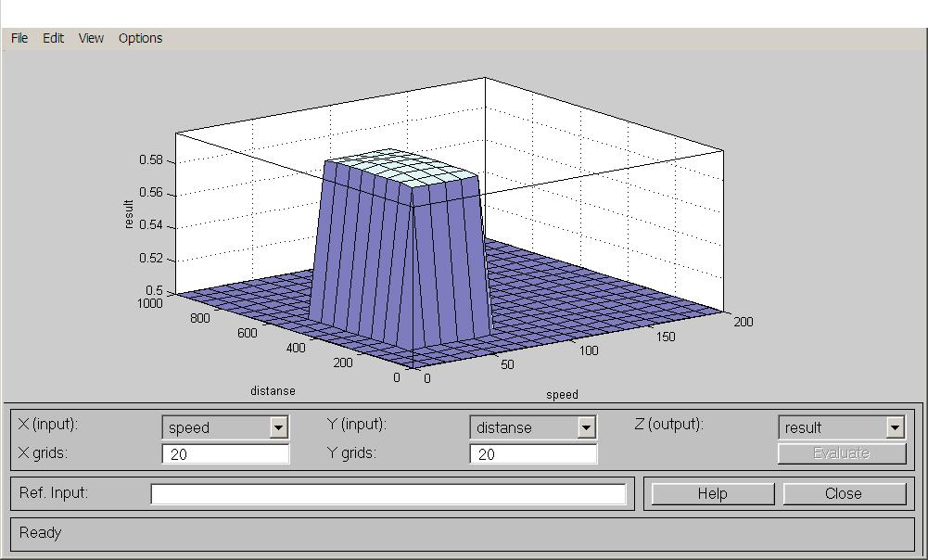This screenshot has height=560, width=928.
Task: Open the File menu
Action: [x=19, y=38]
